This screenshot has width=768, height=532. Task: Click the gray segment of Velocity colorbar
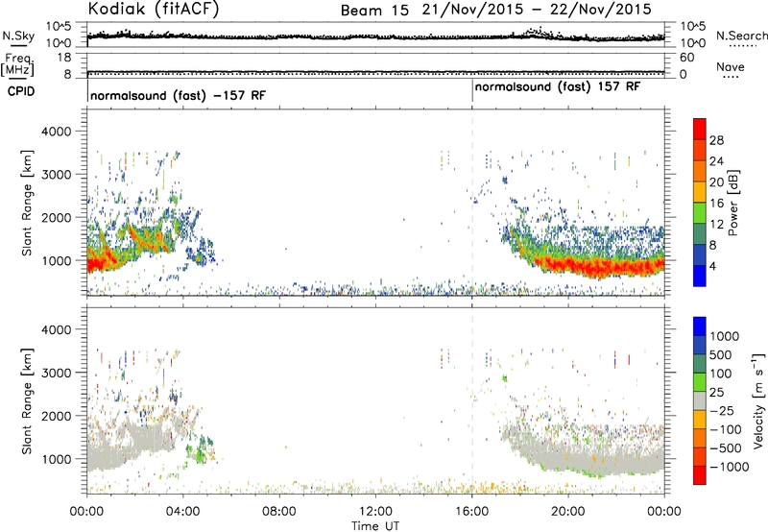(x=700, y=400)
